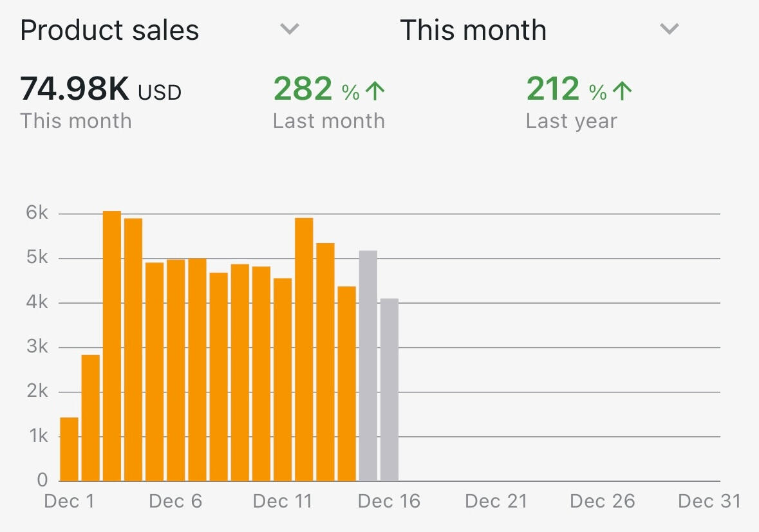Tap the tallest orange bar near 6k
Screen dimensions: 759x532
pos(112,345)
